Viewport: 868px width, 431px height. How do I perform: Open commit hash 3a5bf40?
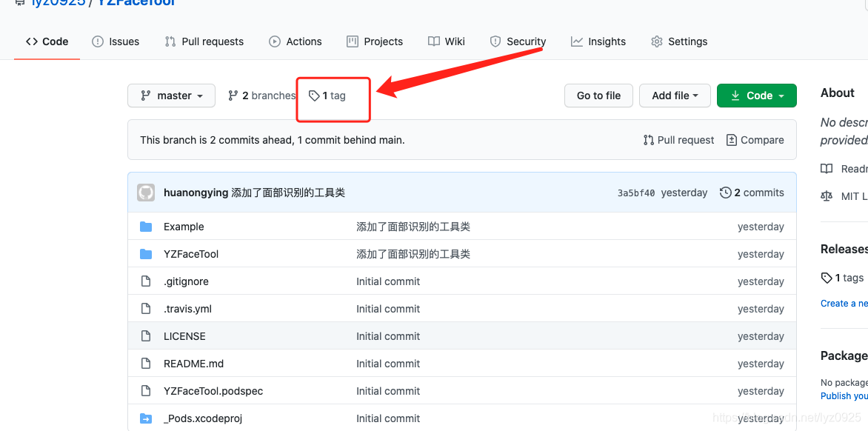point(636,193)
